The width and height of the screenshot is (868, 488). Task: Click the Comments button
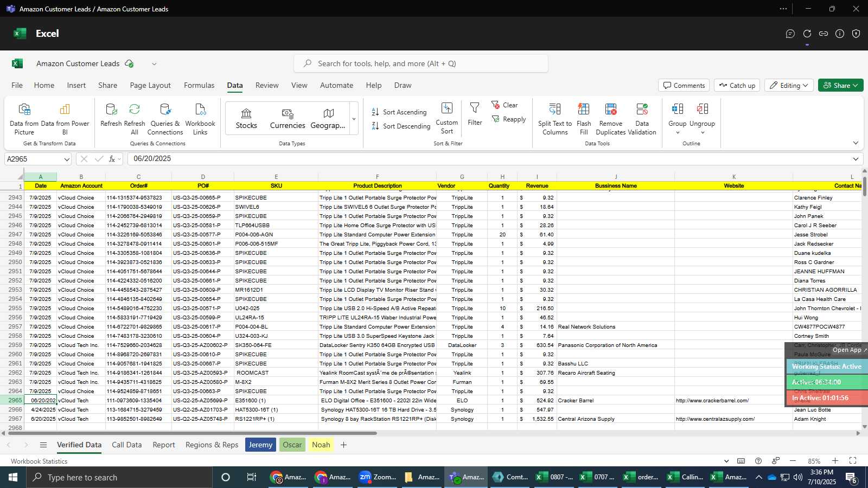[684, 86]
